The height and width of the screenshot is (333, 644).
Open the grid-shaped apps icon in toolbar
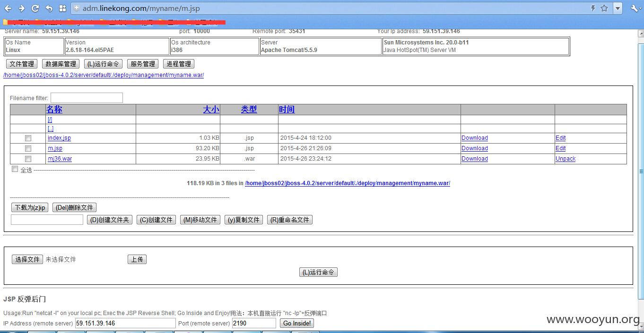tap(62, 8)
